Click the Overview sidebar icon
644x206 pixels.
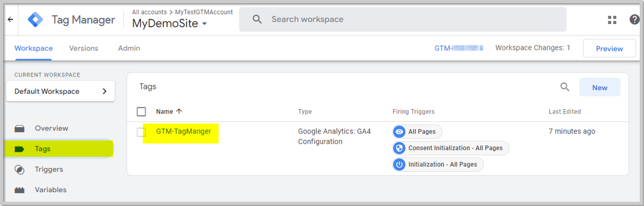point(20,128)
